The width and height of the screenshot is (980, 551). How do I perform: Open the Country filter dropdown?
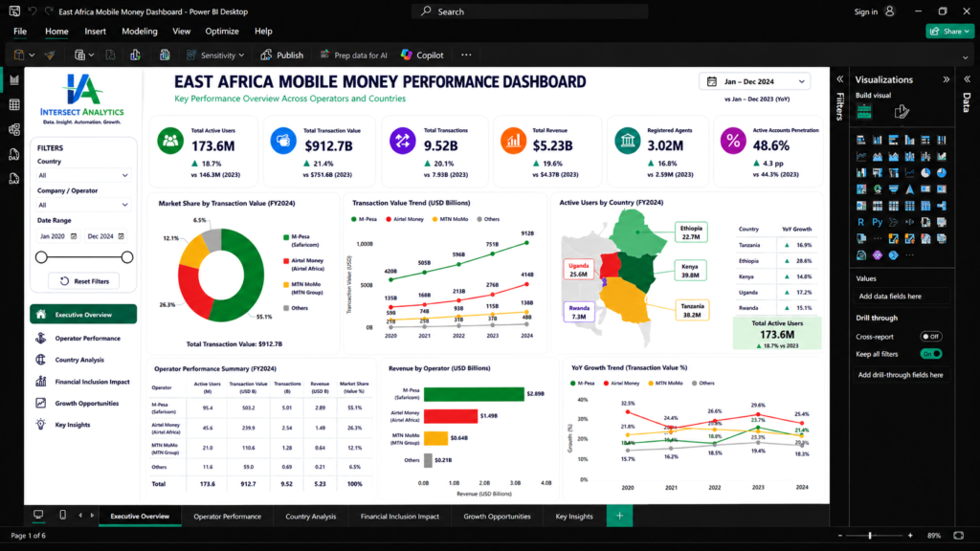(x=83, y=176)
